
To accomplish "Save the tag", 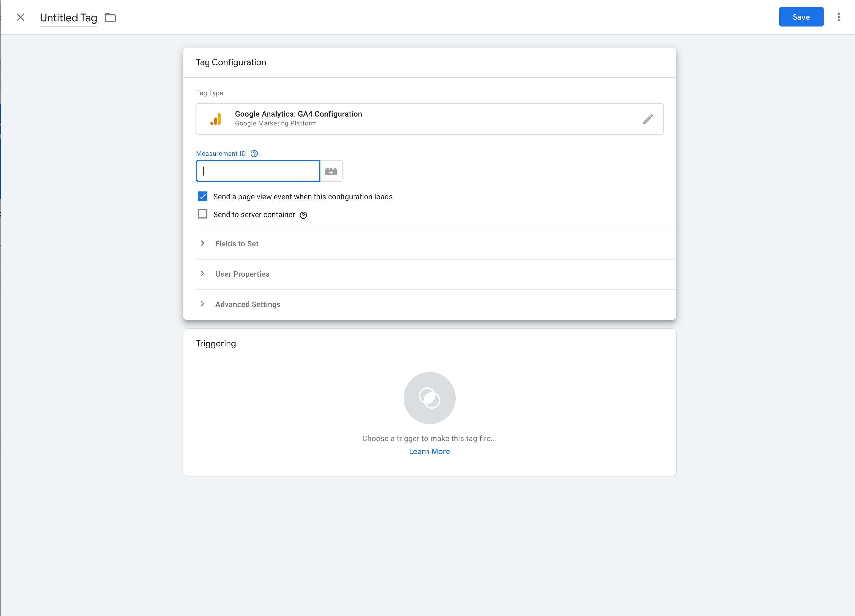I will (x=801, y=17).
